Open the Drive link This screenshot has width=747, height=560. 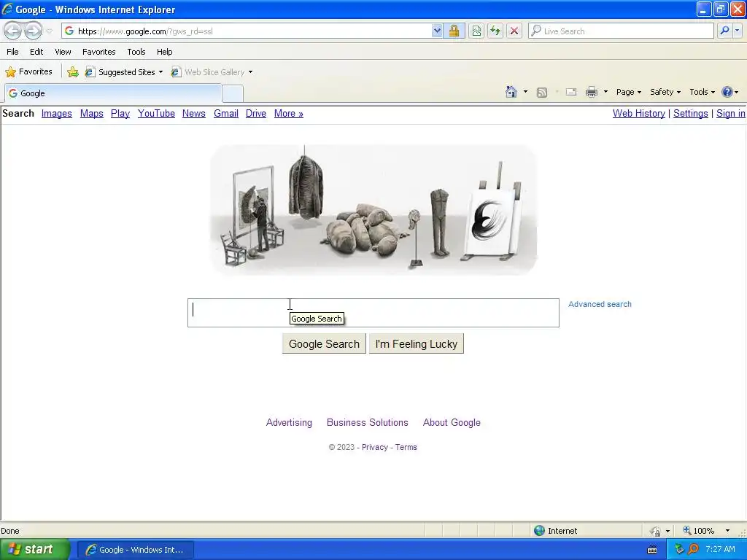pyautogui.click(x=256, y=113)
